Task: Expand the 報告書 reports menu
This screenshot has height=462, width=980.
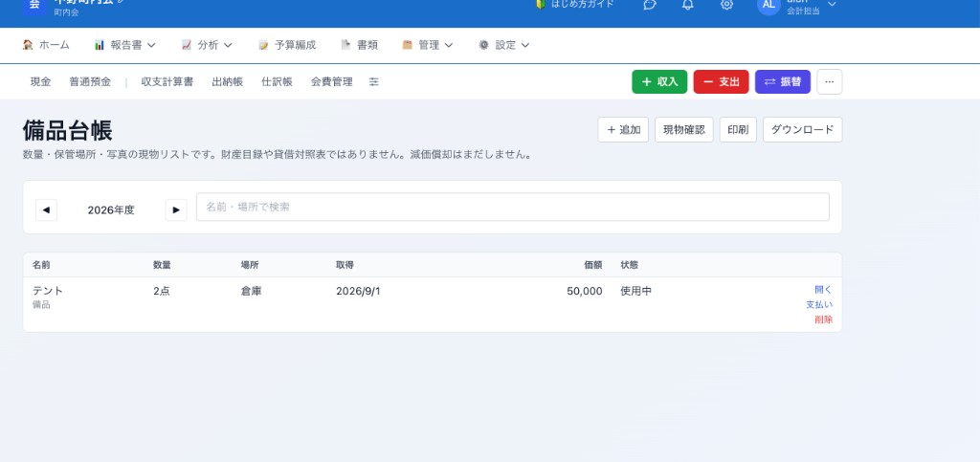Action: click(x=125, y=45)
